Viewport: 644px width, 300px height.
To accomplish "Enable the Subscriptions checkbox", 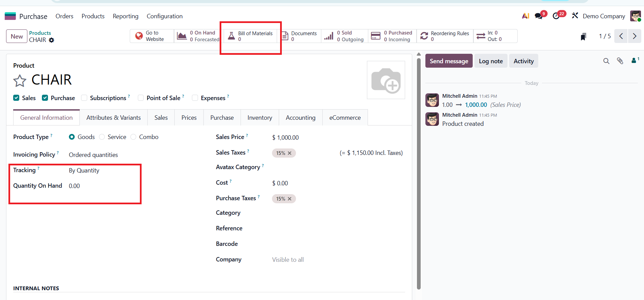I will pos(84,98).
